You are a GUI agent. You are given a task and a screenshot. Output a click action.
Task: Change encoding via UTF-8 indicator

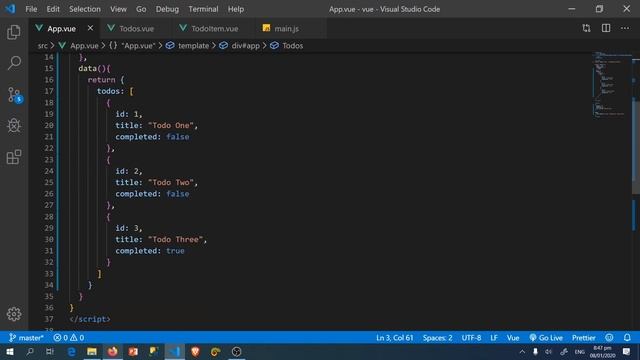click(x=471, y=338)
